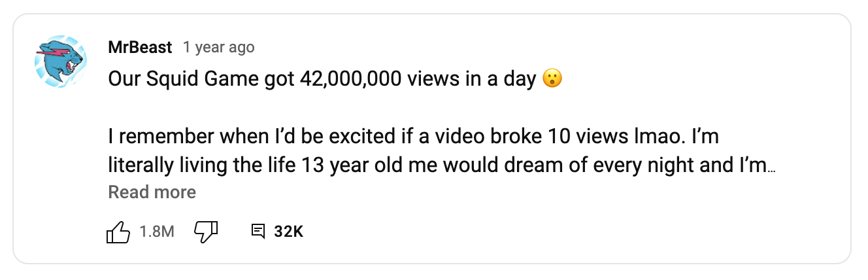Open the 32K replies count

(288, 232)
